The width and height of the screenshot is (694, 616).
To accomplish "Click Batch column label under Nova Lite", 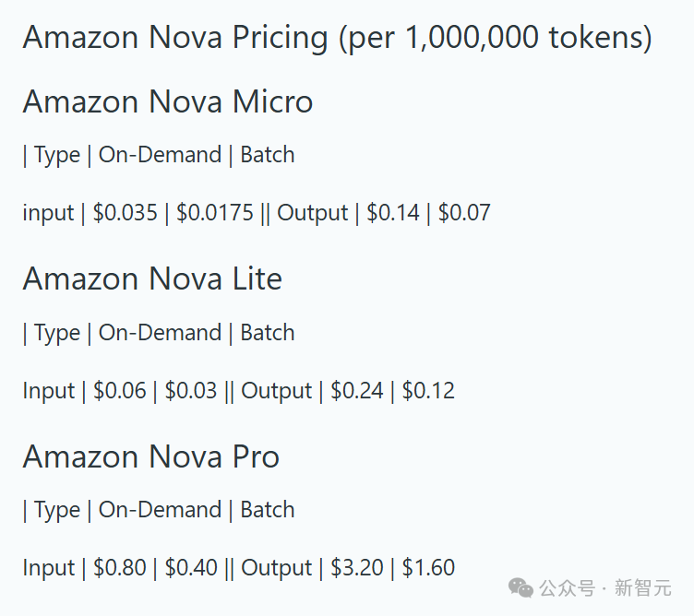I will coord(268,333).
